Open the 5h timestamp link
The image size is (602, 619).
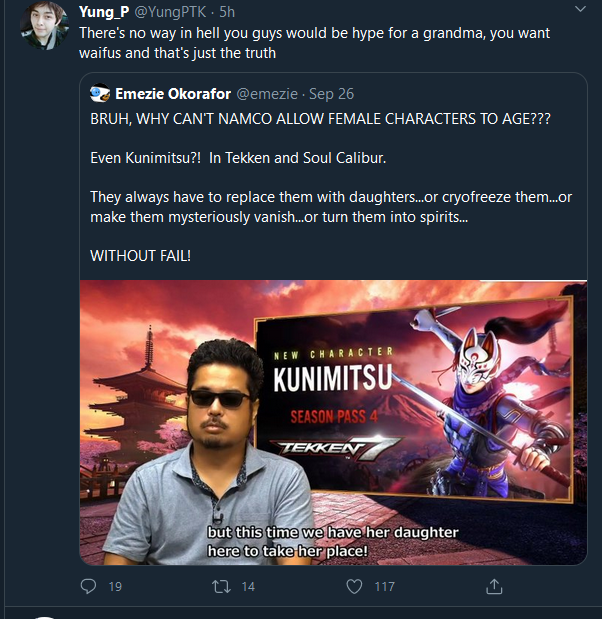[227, 12]
